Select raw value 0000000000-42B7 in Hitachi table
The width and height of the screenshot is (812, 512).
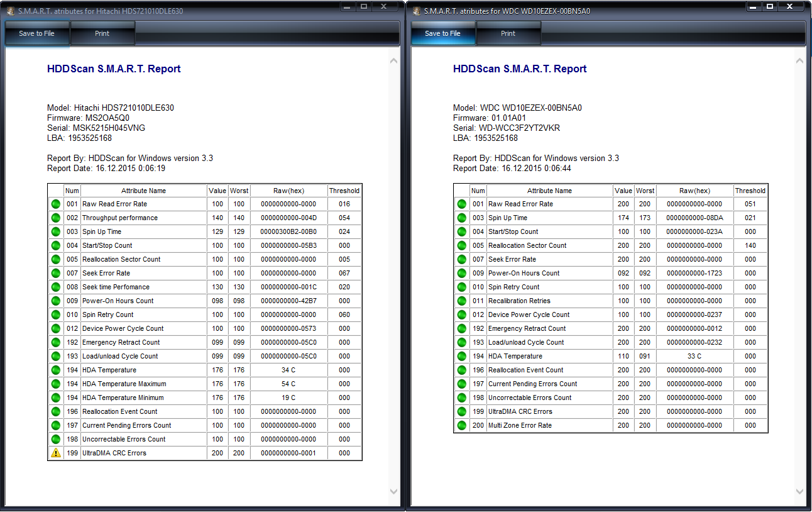tap(288, 301)
